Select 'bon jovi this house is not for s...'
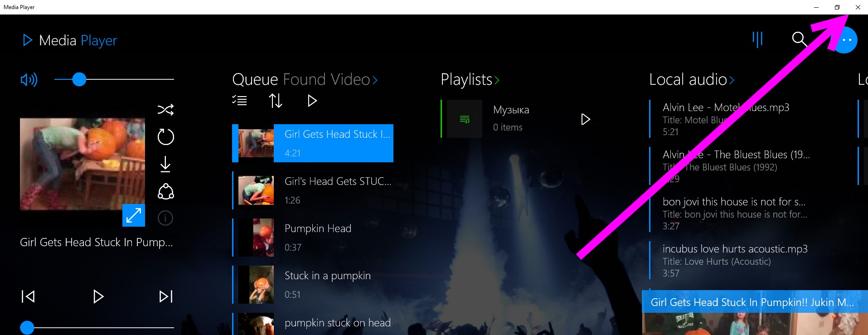Image resolution: width=868 pixels, height=335 pixels. coord(731,213)
